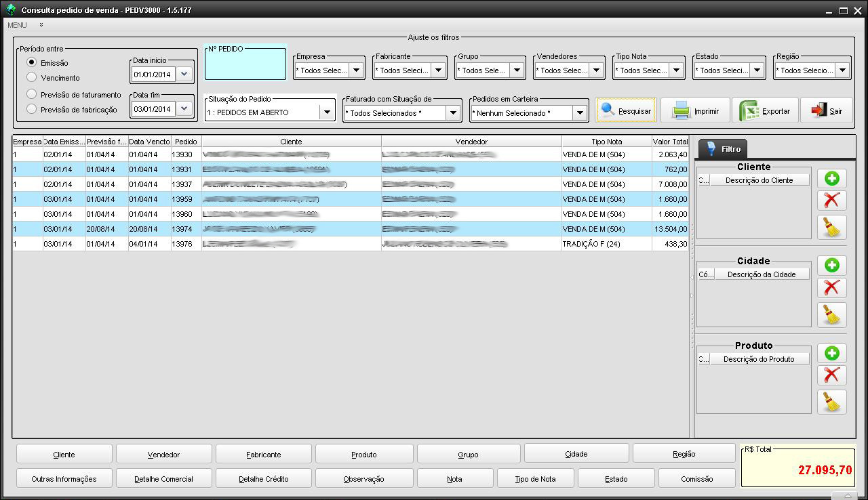The height and width of the screenshot is (500, 868).
Task: Click the Exportar Excel button
Action: point(765,110)
